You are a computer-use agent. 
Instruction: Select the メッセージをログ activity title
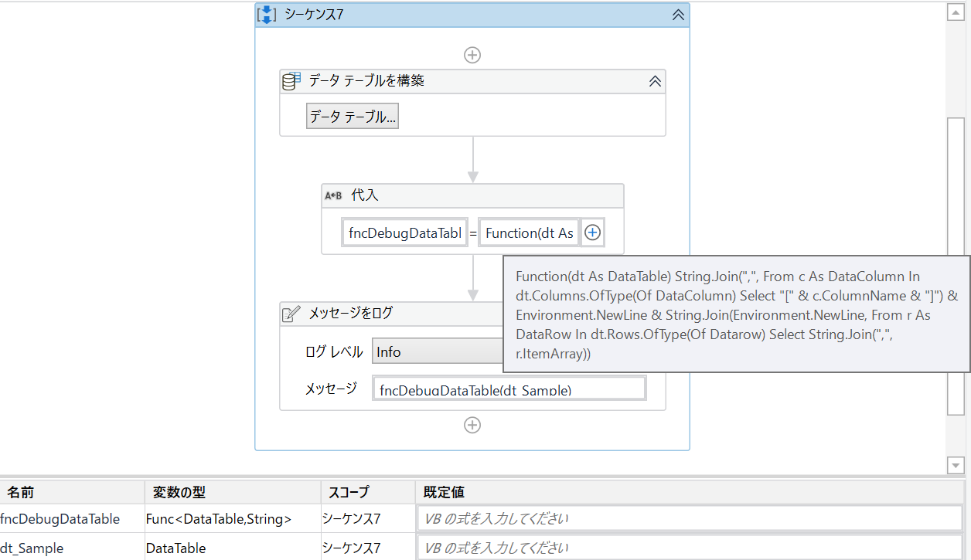(351, 313)
